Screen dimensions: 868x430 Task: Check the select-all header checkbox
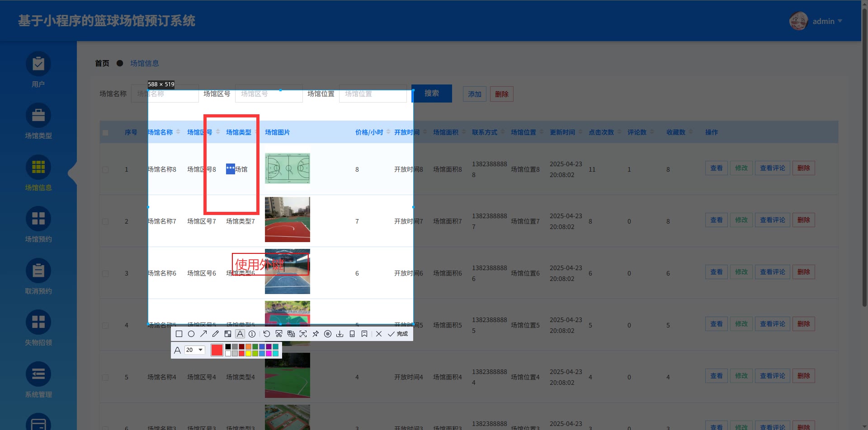(105, 133)
